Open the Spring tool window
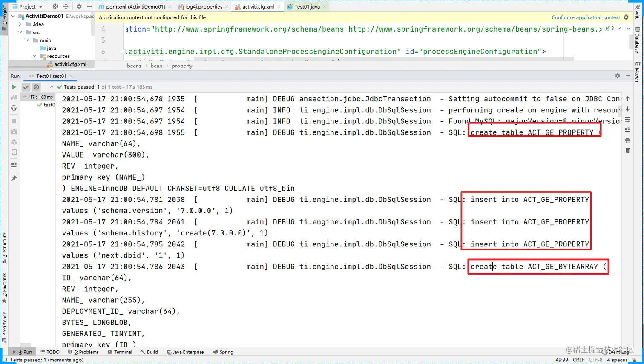This screenshot has width=644, height=364. coord(223,352)
